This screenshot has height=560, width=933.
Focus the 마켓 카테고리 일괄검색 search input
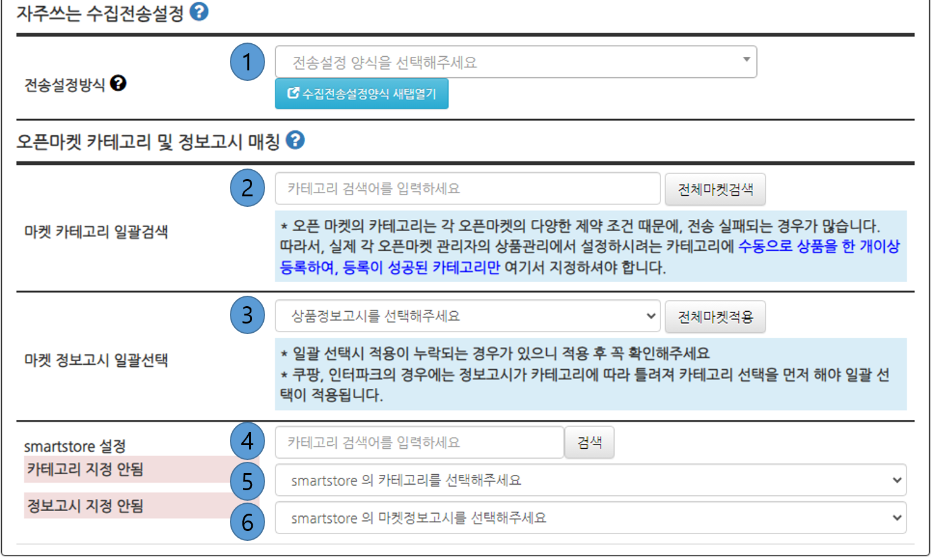[x=467, y=189]
